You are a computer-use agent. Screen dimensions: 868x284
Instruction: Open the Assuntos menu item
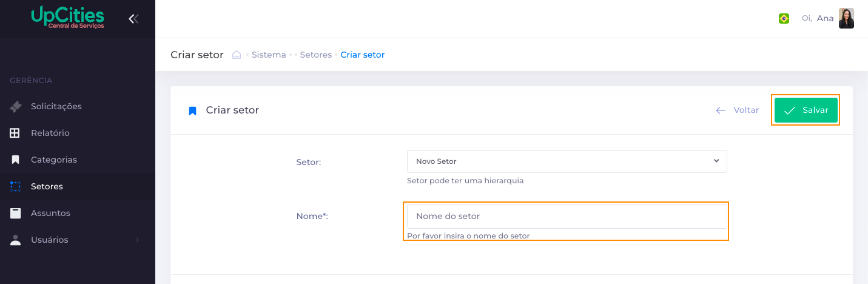[78, 213]
